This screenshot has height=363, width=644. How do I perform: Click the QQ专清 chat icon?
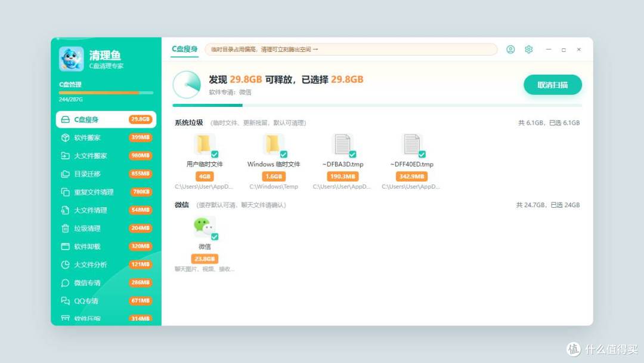[x=65, y=300]
